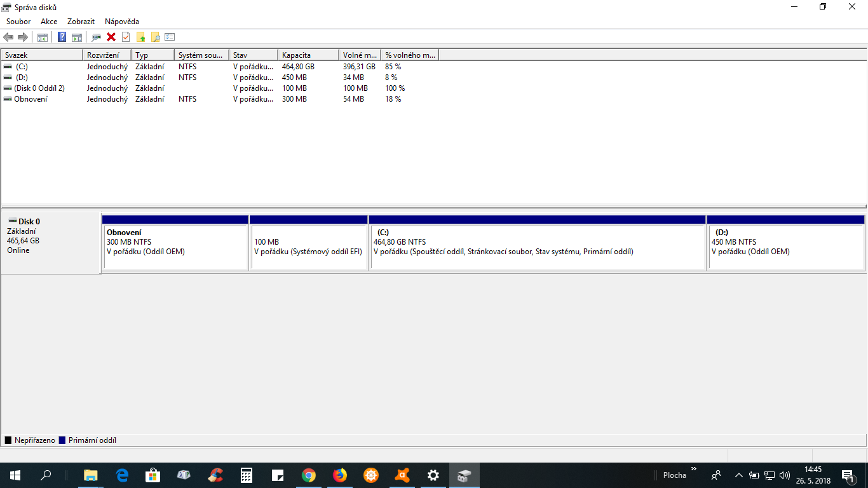868x488 pixels.
Task: Open the volume control in the tray
Action: coord(785,475)
